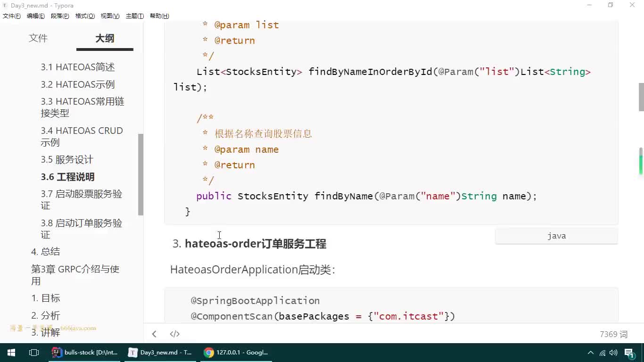Image resolution: width=644 pixels, height=362 pixels.
Task: Open the notification center icon
Action: click(629, 353)
